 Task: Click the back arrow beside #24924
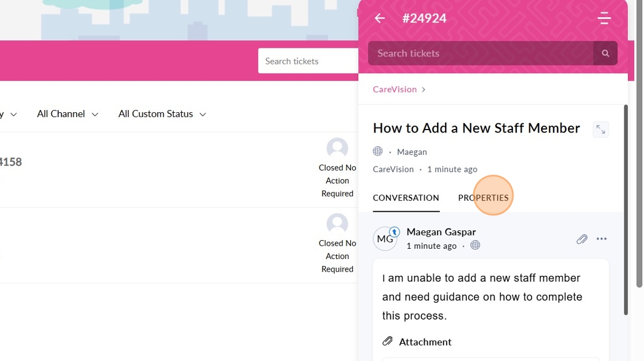(x=379, y=18)
